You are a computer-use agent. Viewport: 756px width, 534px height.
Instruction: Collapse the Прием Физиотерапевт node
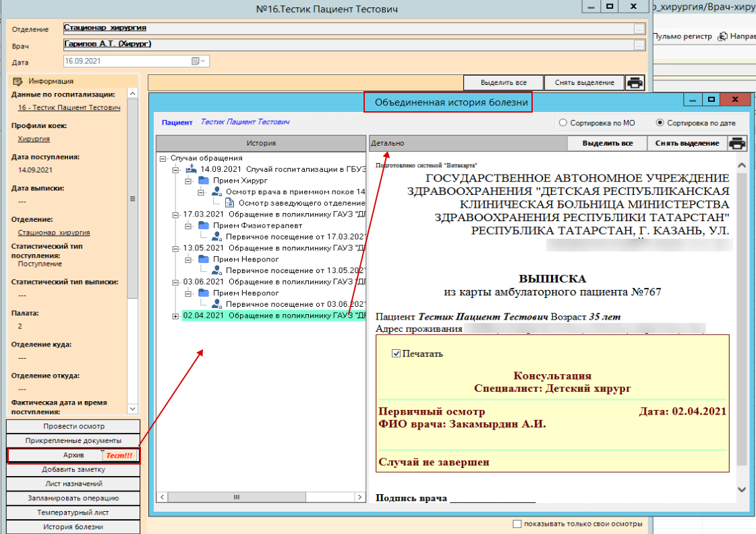(x=189, y=226)
